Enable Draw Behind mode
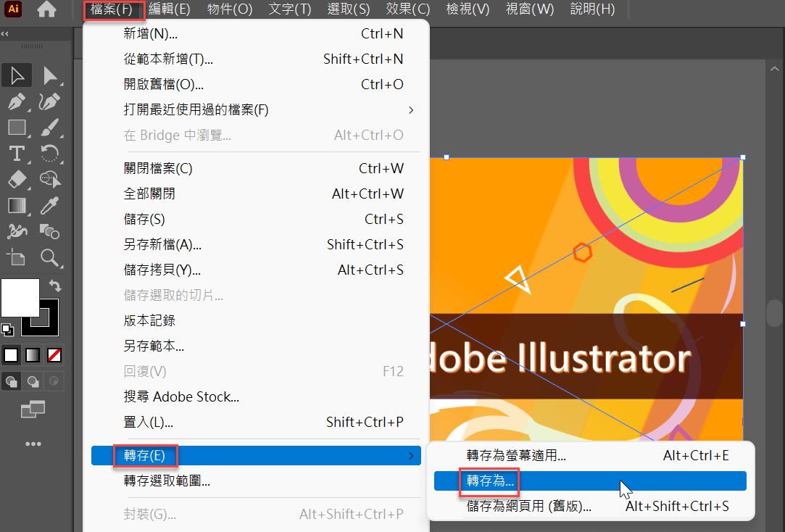785x532 pixels. pos(33,381)
